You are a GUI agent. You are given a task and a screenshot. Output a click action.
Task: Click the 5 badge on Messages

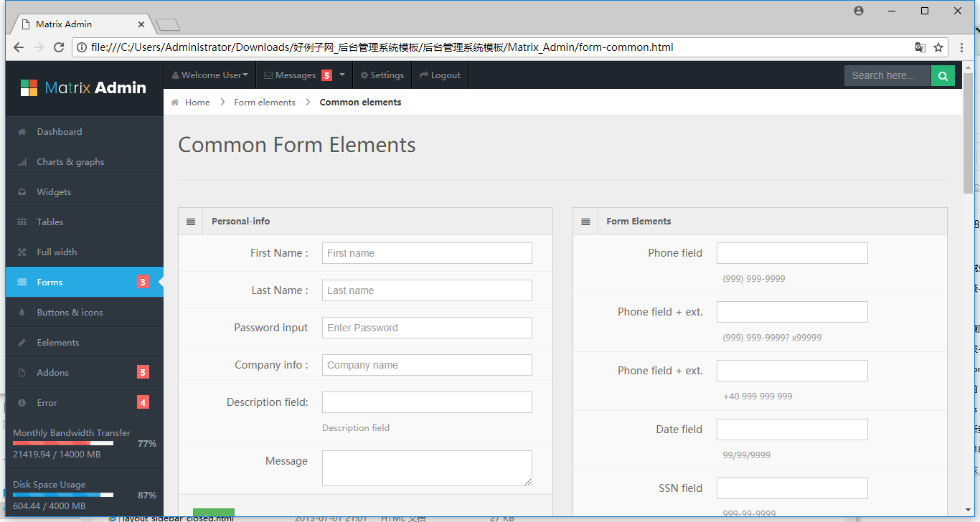click(x=326, y=75)
